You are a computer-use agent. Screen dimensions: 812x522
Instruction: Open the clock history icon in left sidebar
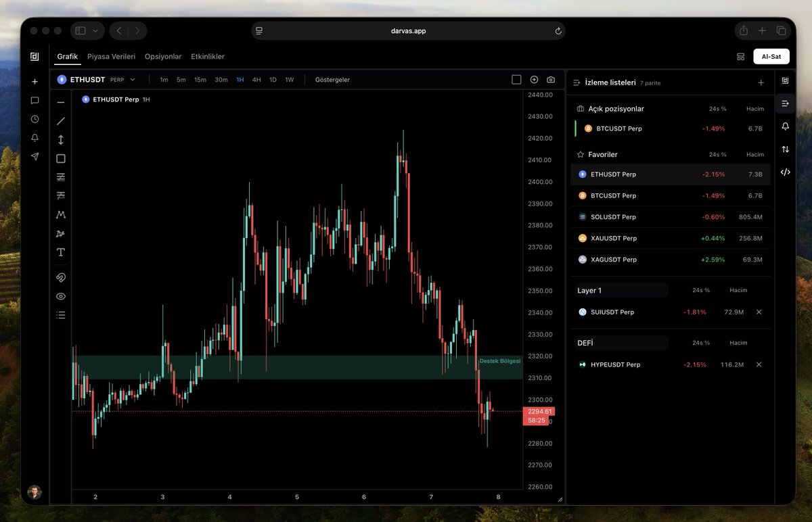tap(35, 119)
